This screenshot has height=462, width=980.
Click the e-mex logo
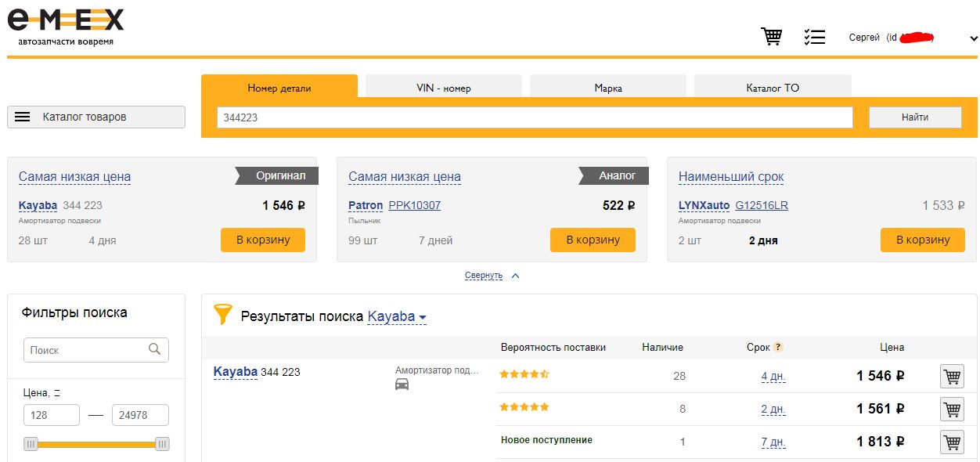click(x=66, y=24)
